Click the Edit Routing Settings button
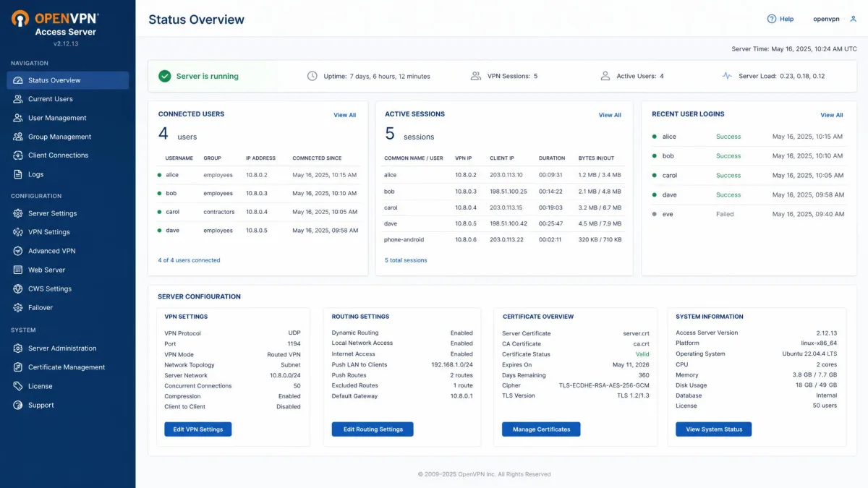The image size is (868, 488). (373, 429)
